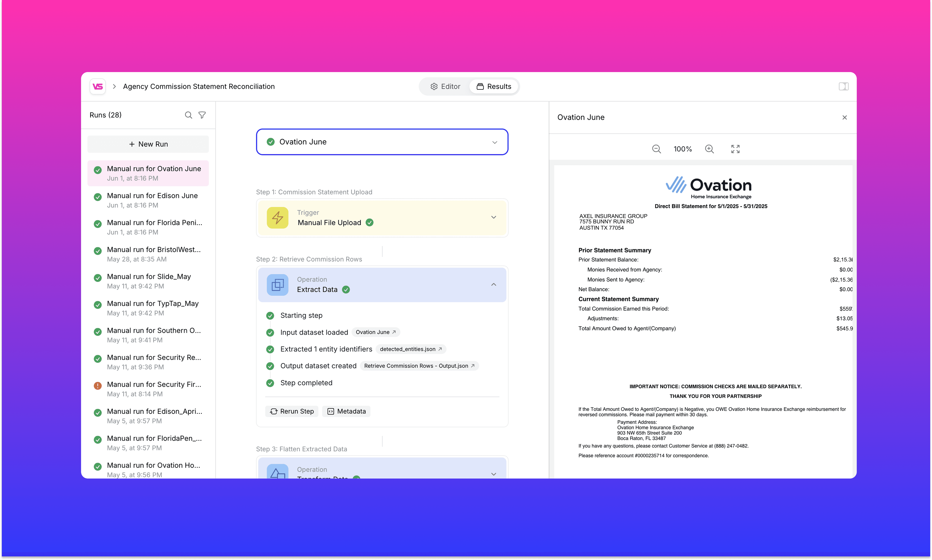Click the success check beside Manual File Upload
The image size is (932, 560).
tap(369, 223)
